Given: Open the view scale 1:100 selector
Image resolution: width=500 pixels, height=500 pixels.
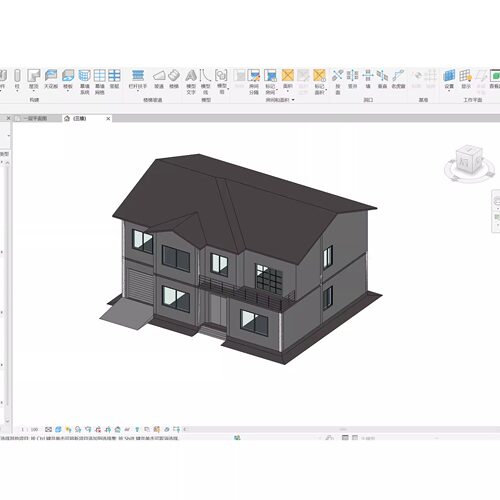Looking at the screenshot, I should pos(30,429).
